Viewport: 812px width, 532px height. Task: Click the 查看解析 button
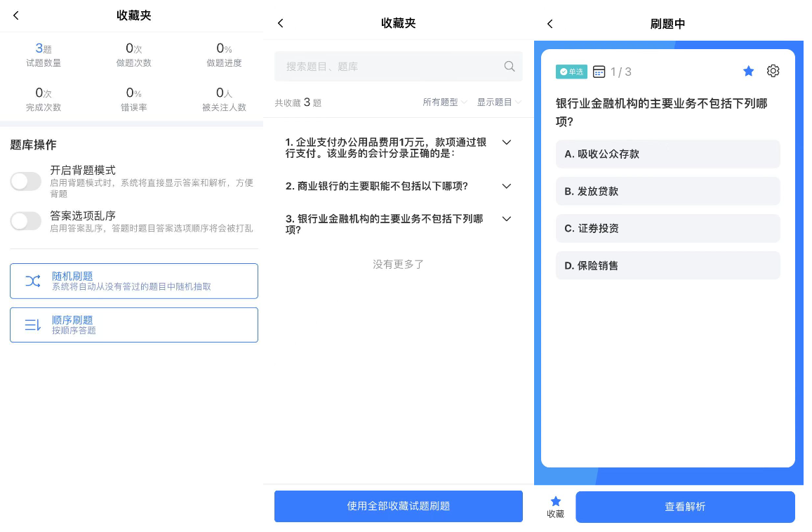click(685, 507)
